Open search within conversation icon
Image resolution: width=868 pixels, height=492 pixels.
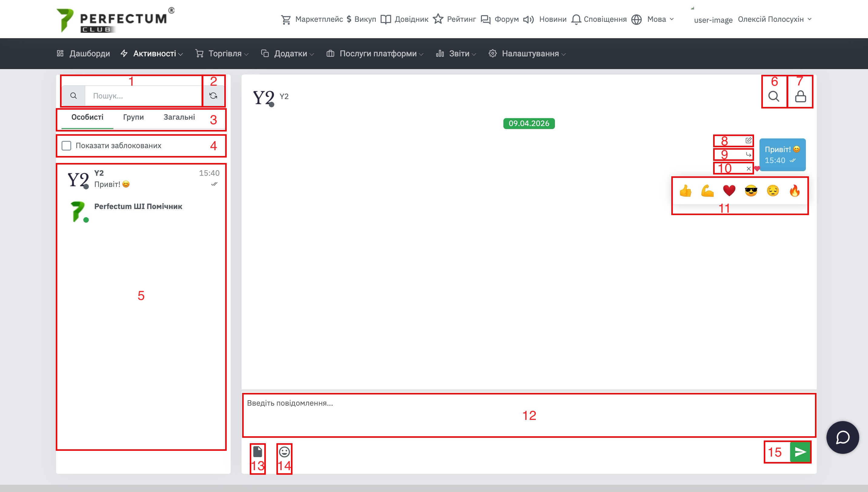774,97
